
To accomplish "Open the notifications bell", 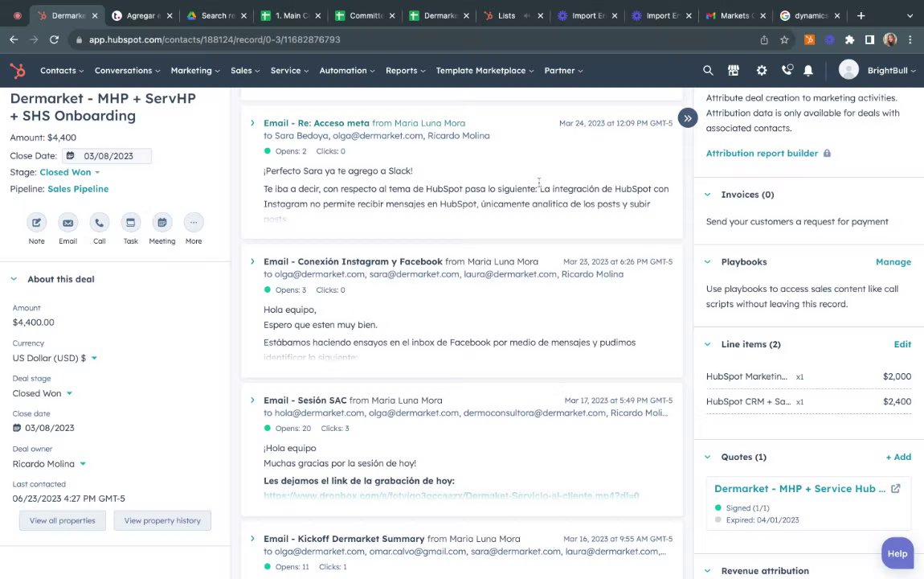I will [x=808, y=71].
